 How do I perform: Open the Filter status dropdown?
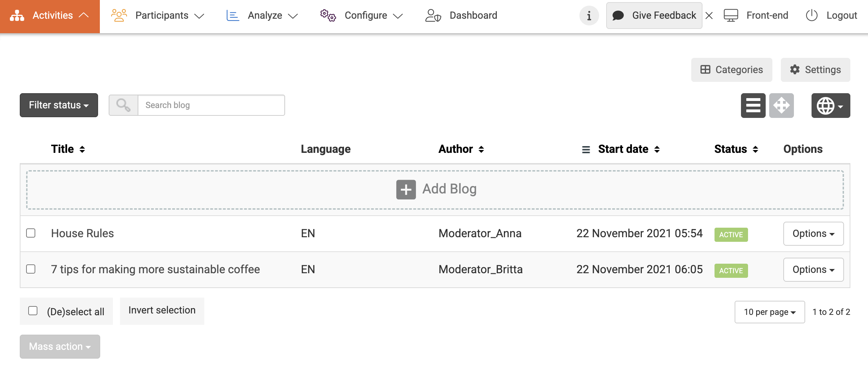59,105
